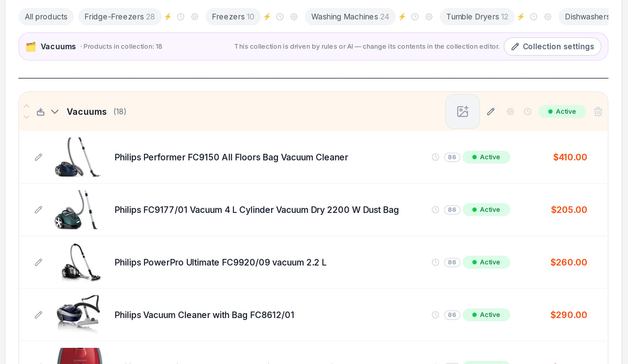Open the All products tab
The image size is (628, 364).
click(46, 17)
